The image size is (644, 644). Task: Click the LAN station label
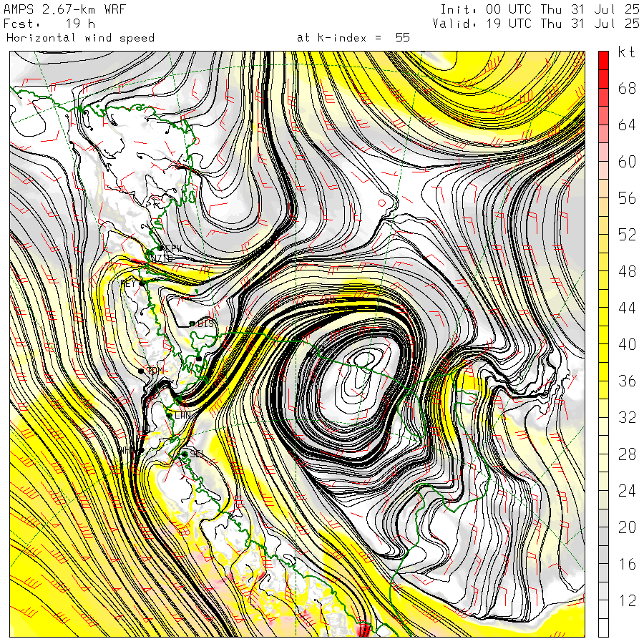point(182,415)
